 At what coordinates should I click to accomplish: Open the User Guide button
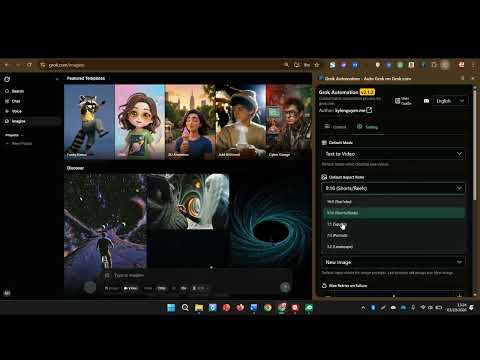(403, 101)
